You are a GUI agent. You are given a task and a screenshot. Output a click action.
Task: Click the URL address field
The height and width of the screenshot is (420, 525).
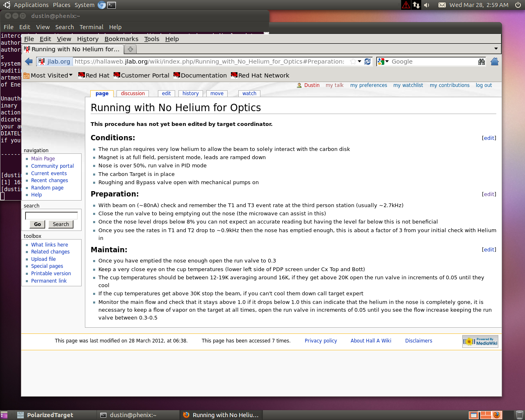pos(209,62)
